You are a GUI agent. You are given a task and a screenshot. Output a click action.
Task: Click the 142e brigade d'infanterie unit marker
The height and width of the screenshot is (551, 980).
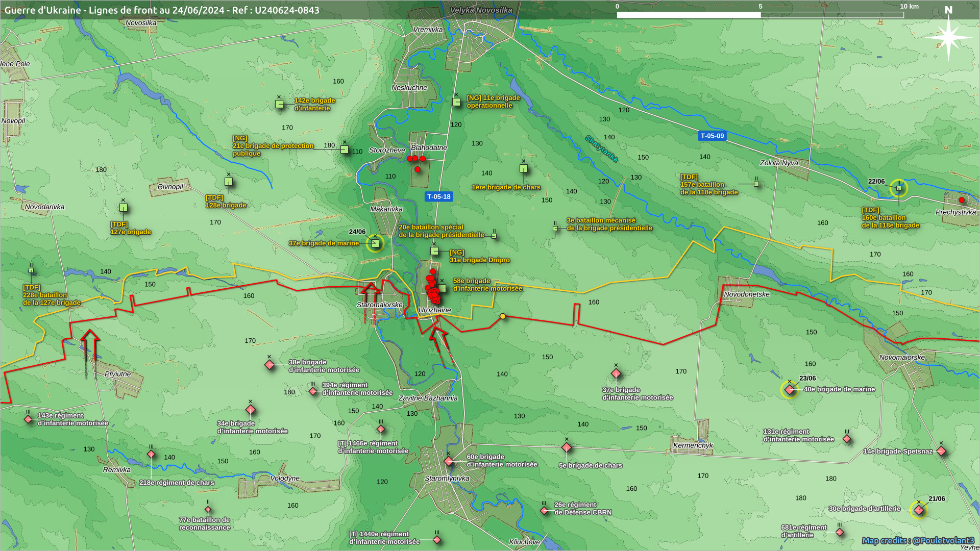coord(279,104)
